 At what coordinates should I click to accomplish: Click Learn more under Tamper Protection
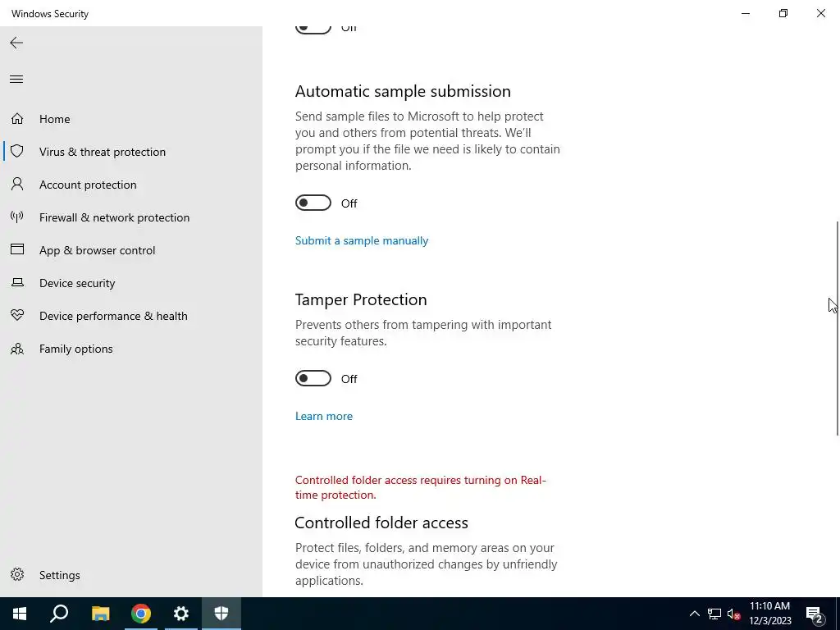323,416
